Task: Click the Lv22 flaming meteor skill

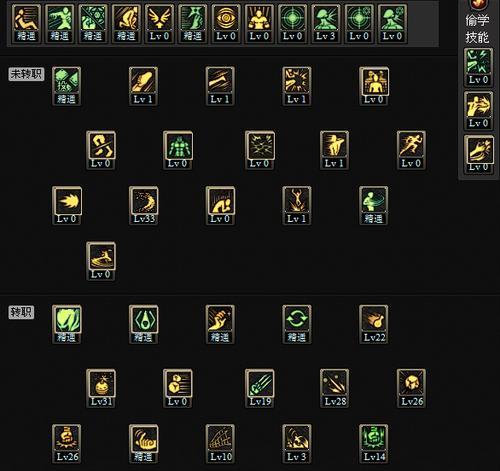Action: (x=374, y=324)
